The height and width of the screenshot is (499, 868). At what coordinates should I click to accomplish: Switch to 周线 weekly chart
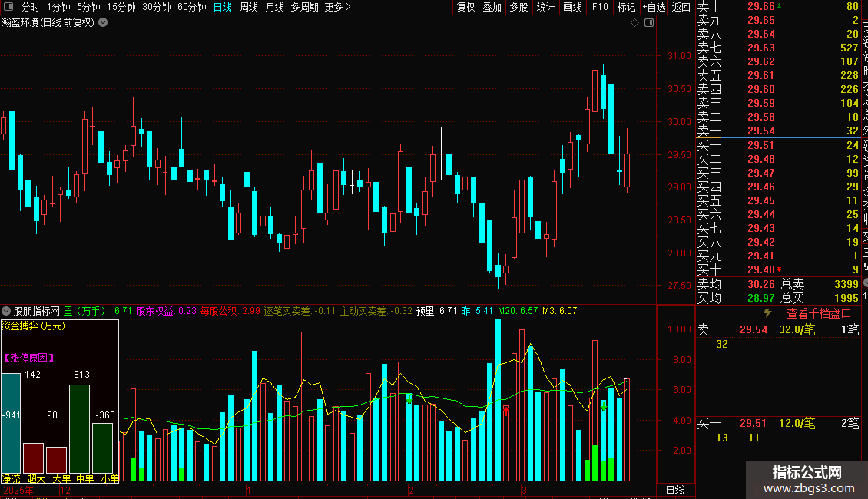[x=249, y=7]
